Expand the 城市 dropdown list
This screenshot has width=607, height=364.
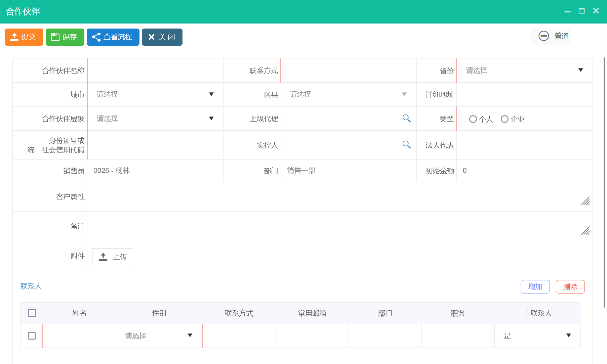(x=155, y=94)
